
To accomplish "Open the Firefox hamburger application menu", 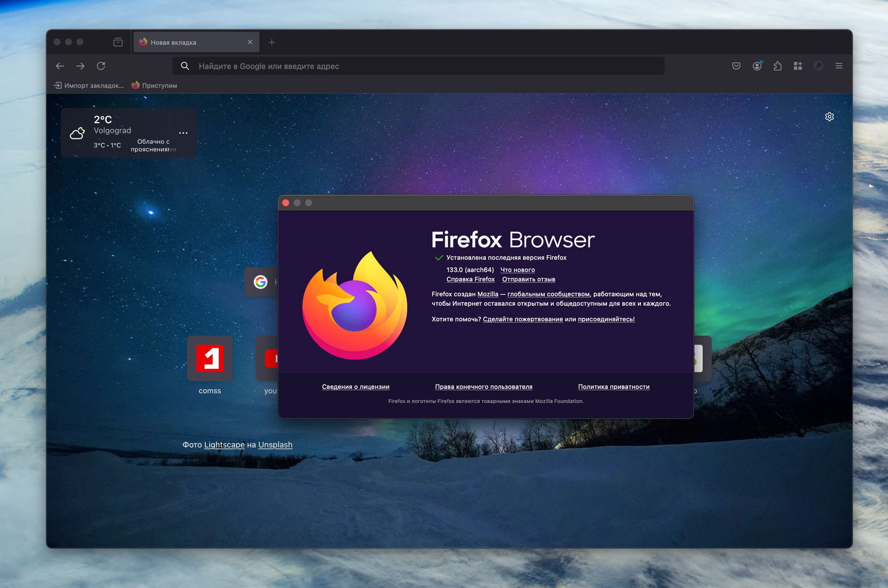I will [839, 66].
